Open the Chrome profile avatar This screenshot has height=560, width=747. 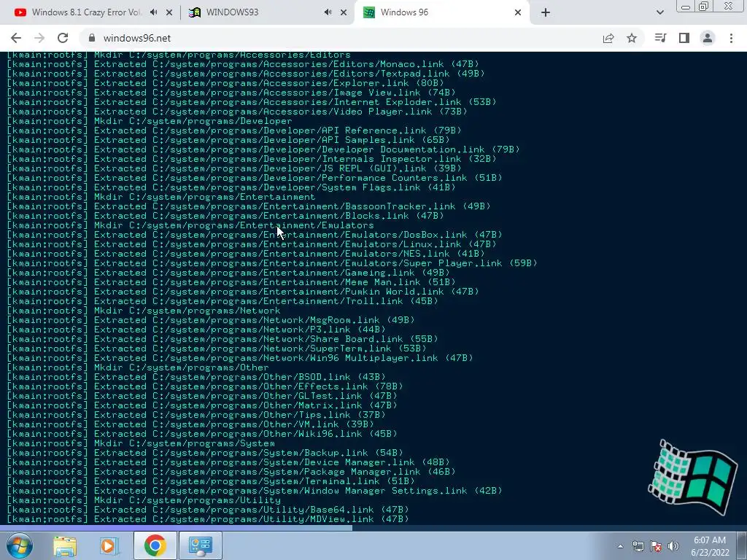coord(708,38)
